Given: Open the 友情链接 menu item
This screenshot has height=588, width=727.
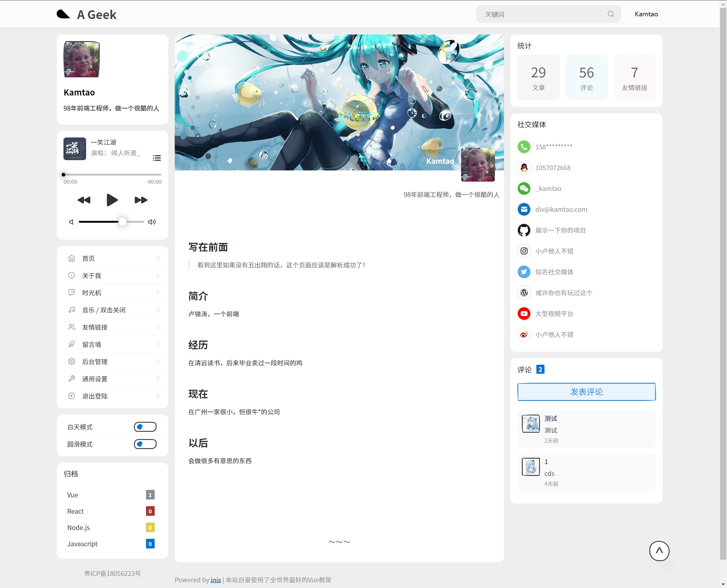Looking at the screenshot, I should click(x=112, y=327).
